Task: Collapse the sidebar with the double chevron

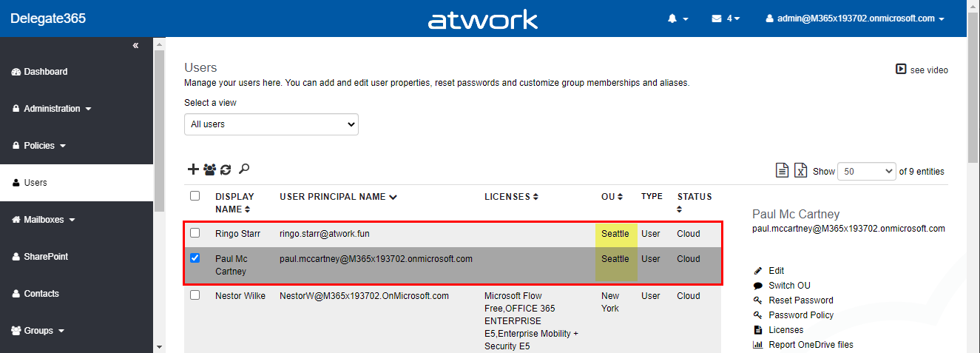Action: (x=135, y=46)
